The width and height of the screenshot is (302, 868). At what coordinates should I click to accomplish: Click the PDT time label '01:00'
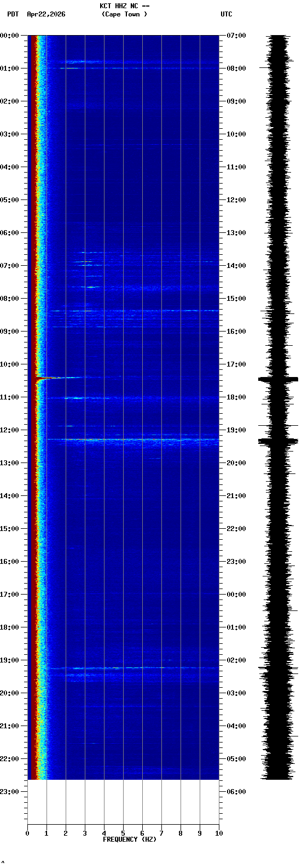click(x=9, y=68)
